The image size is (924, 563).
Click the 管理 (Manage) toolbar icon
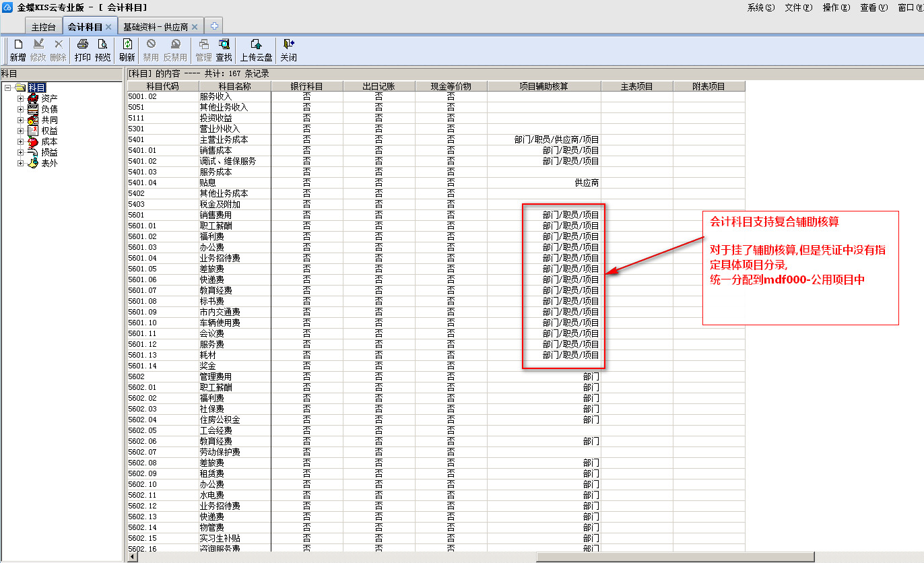tap(203, 45)
